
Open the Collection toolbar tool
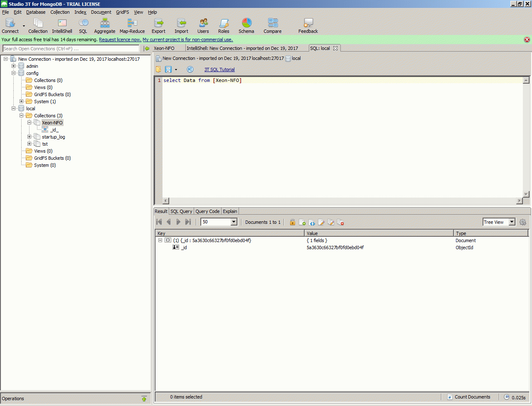click(x=38, y=25)
